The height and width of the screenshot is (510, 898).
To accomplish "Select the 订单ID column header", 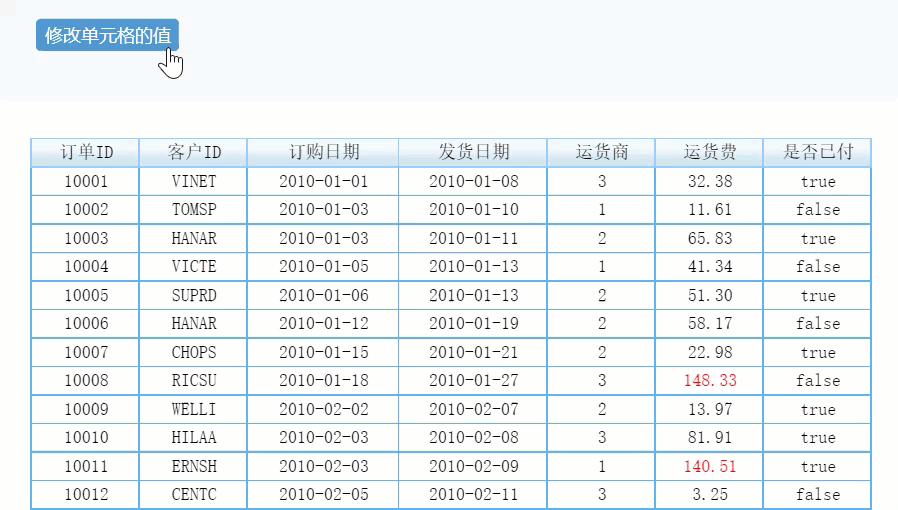I will (85, 152).
